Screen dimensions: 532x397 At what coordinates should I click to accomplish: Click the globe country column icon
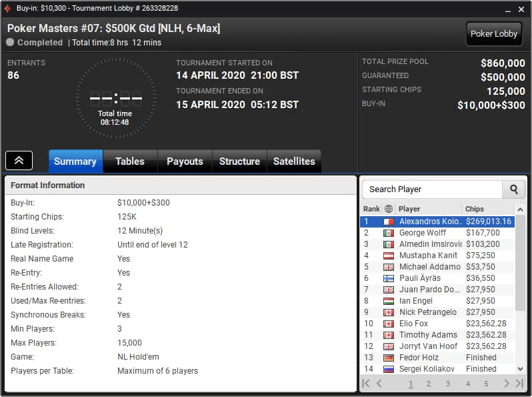[389, 209]
